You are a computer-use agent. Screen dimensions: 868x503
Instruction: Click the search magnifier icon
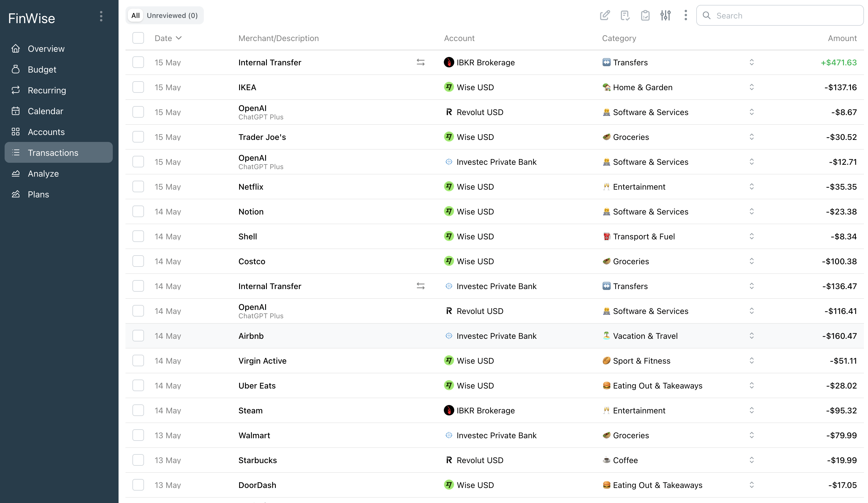tap(706, 16)
